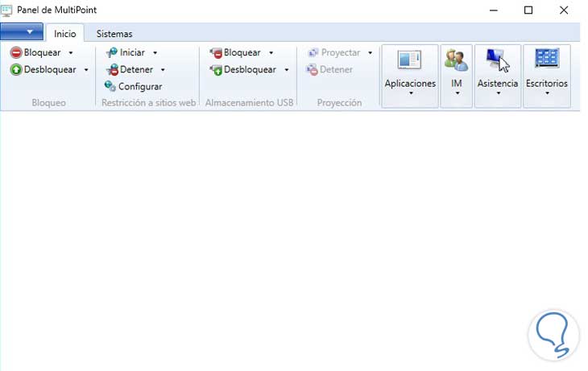Click the Desbloquear label in Bloqueo group
Image resolution: width=588 pixels, height=371 pixels.
50,70
